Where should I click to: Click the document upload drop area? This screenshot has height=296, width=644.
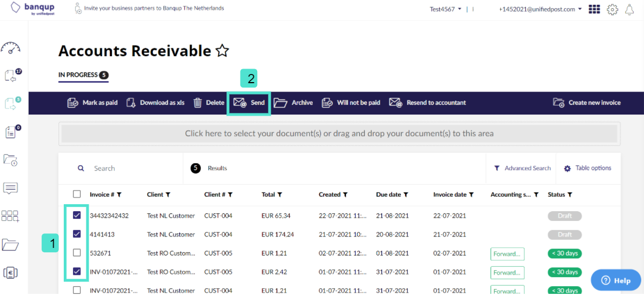point(339,133)
